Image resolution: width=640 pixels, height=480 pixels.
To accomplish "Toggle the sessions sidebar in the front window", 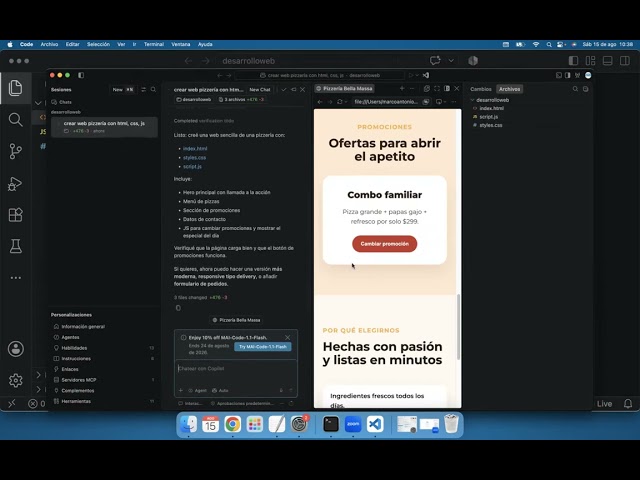I will point(81,75).
